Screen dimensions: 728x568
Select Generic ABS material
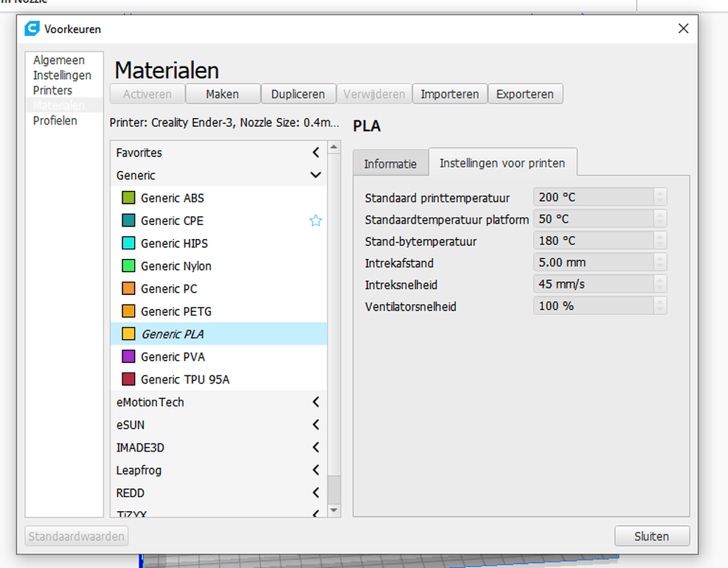(218, 198)
